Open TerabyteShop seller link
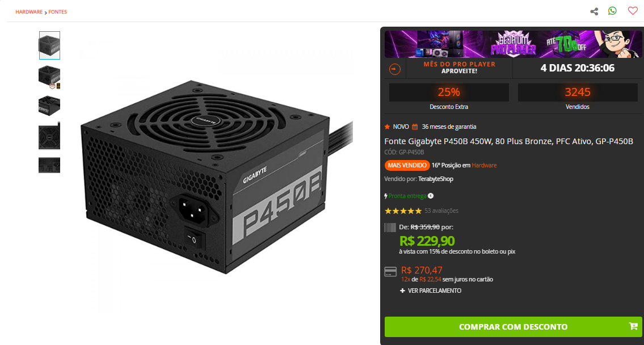The image size is (644, 345). pos(436,179)
